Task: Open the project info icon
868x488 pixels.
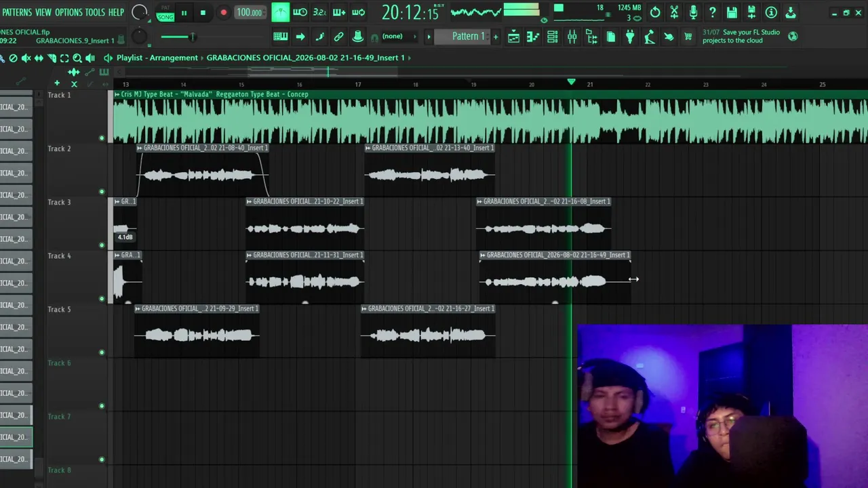Action: [771, 12]
